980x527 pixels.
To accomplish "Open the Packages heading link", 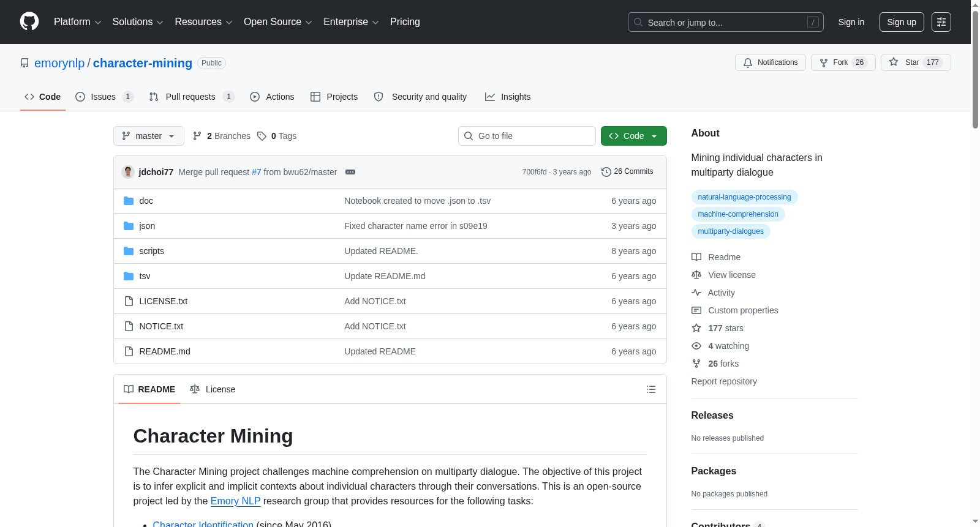I will click(714, 471).
